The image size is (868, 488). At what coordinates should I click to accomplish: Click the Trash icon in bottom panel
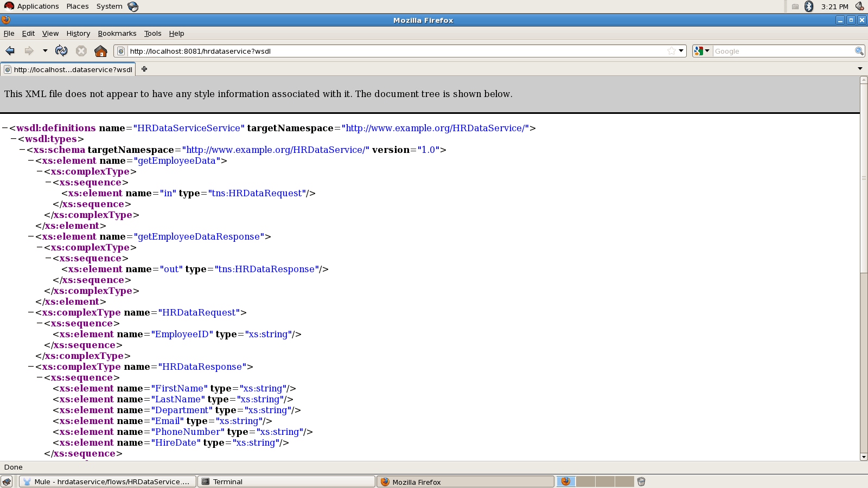tap(641, 481)
